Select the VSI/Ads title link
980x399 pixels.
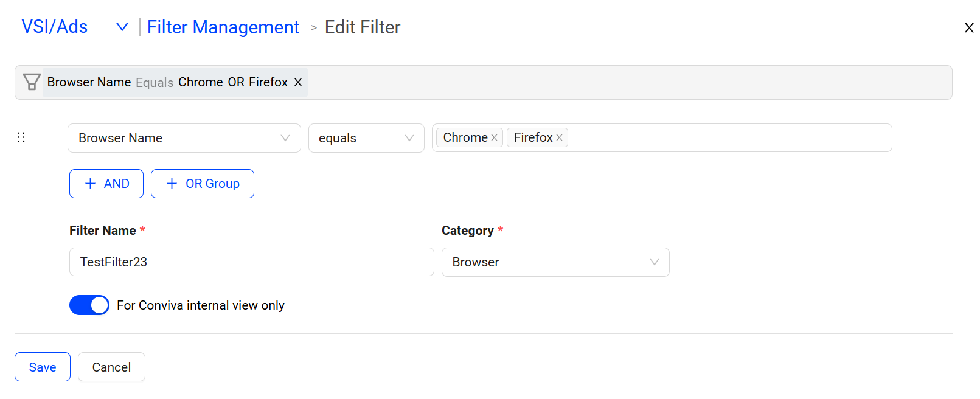(x=55, y=27)
